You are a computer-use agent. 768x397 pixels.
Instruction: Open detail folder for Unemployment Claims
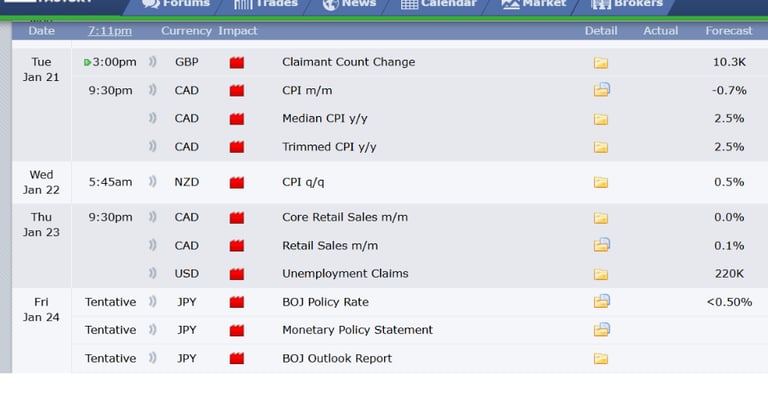[x=601, y=274]
